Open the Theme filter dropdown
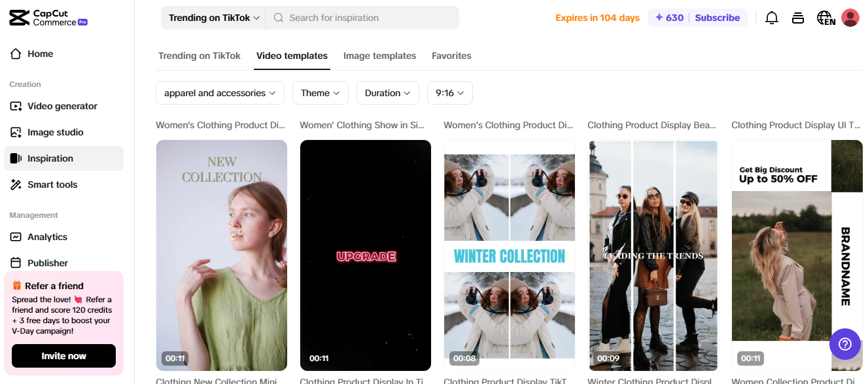Image resolution: width=868 pixels, height=384 pixels. 321,93
